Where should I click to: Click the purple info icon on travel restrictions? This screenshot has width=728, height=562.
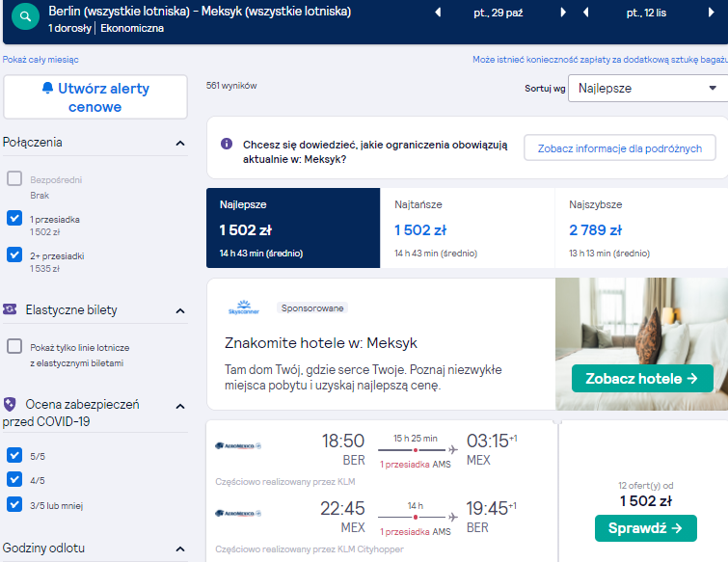226,144
